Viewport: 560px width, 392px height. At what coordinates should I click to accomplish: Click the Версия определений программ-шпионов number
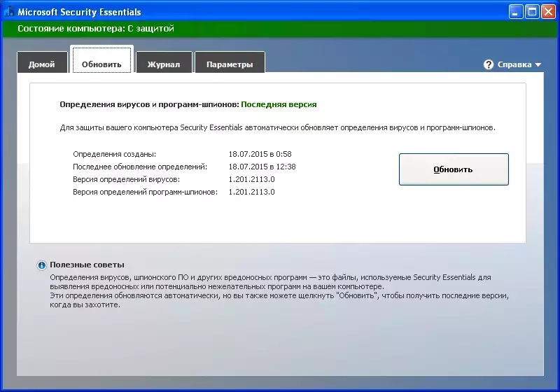pos(252,192)
